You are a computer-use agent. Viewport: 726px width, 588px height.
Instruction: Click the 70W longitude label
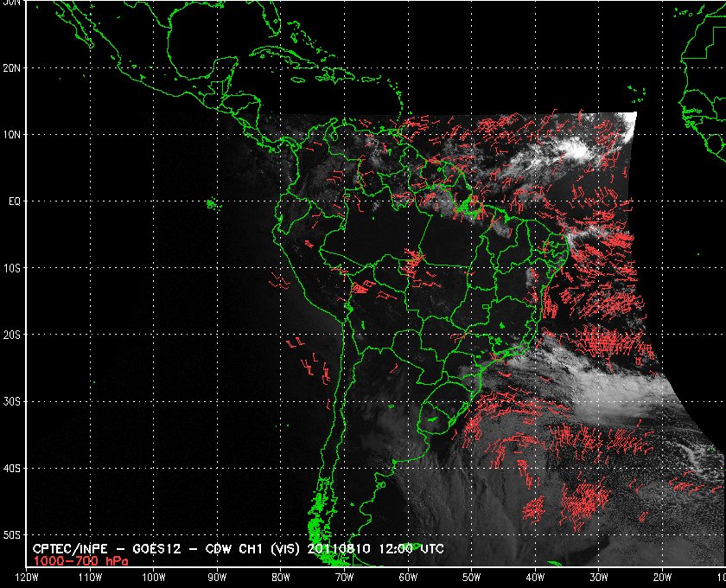344,578
